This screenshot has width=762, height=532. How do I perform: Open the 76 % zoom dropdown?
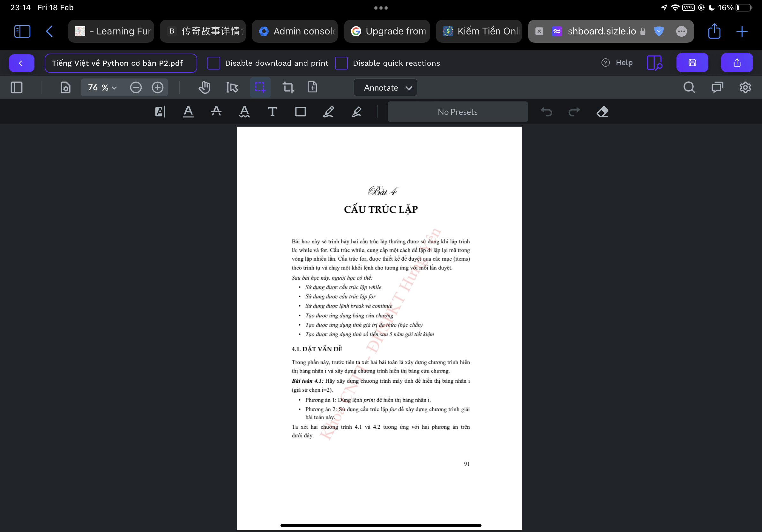pos(102,88)
